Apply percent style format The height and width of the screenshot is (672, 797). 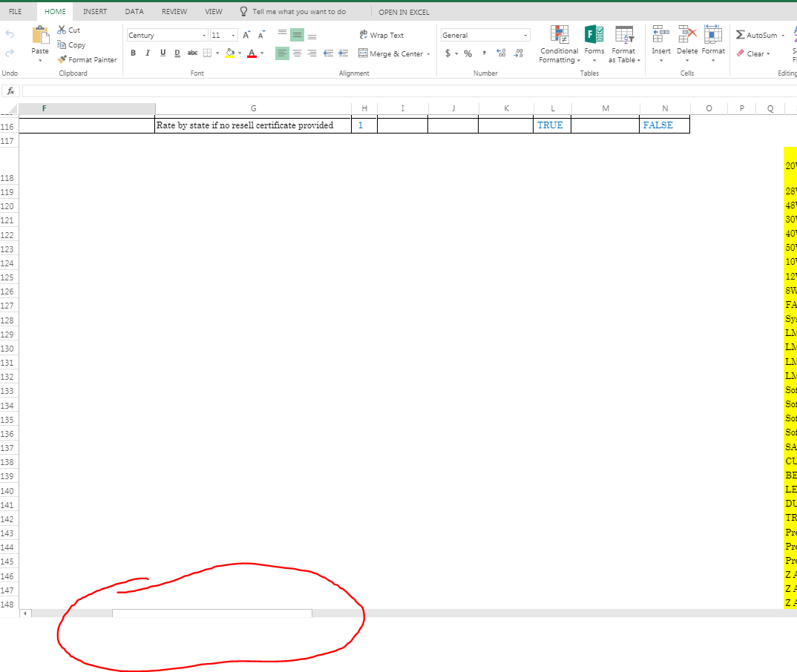(x=468, y=53)
